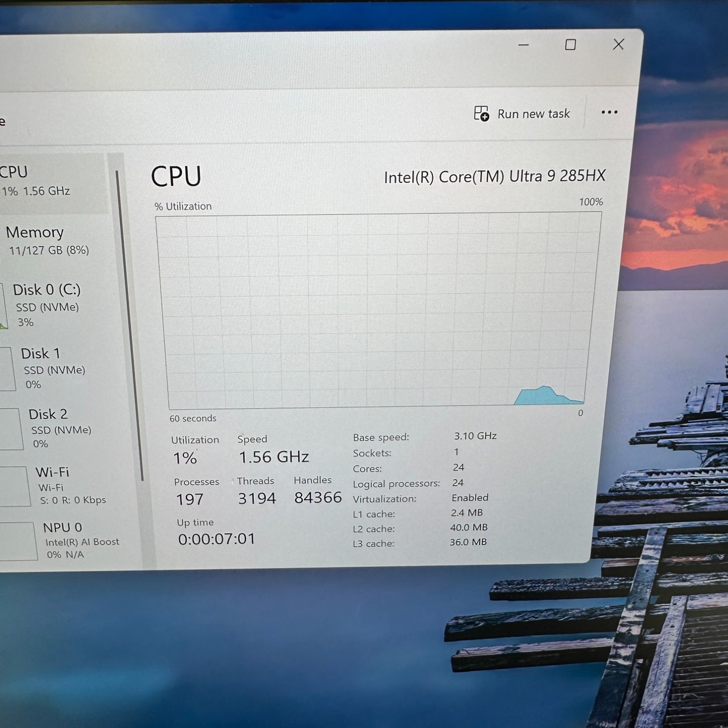The height and width of the screenshot is (728, 728).
Task: Click the Cores value 24
Action: tap(458, 468)
